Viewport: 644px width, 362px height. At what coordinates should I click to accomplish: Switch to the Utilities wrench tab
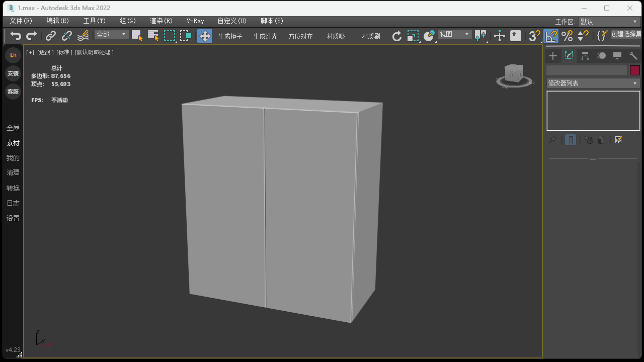[633, 56]
